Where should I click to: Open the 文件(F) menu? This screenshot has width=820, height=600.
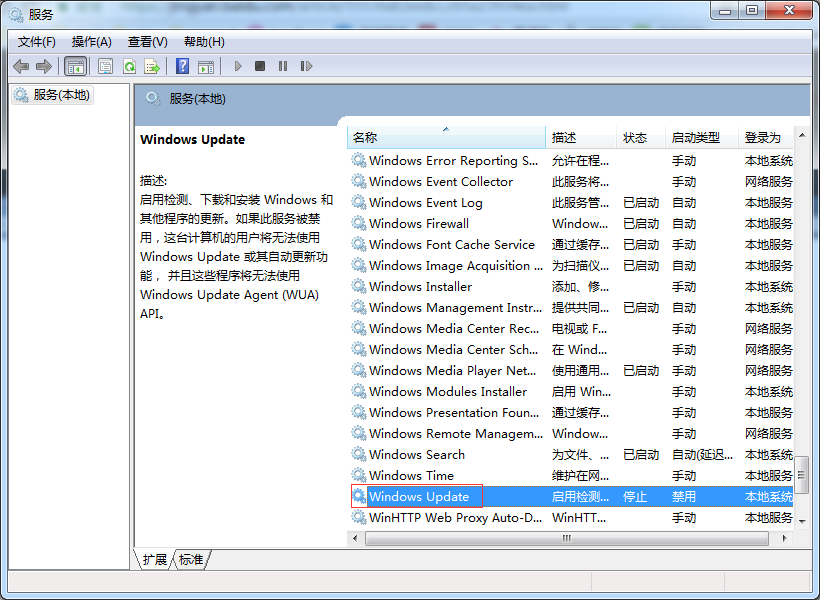37,42
